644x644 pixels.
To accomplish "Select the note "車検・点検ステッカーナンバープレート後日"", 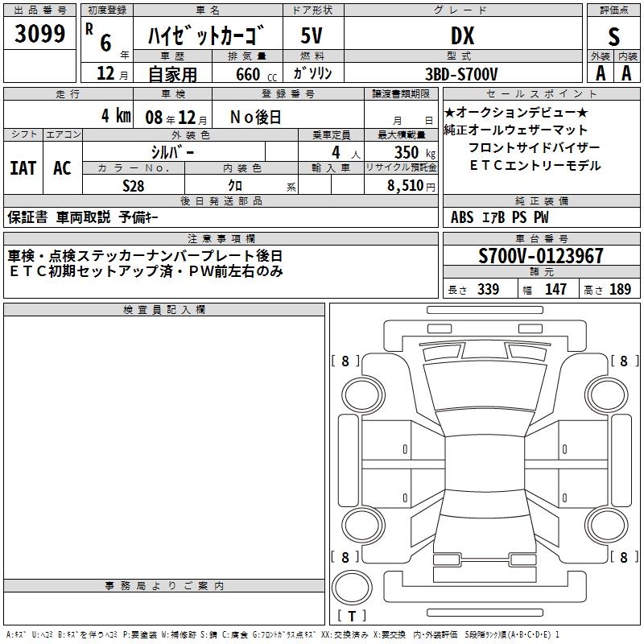I will pyautogui.click(x=145, y=256).
